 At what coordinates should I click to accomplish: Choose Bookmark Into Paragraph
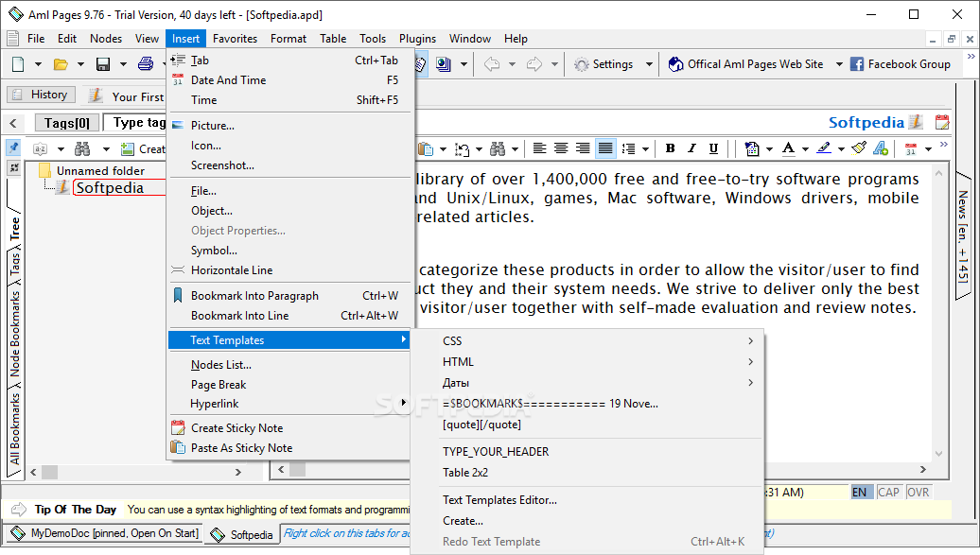click(289, 296)
